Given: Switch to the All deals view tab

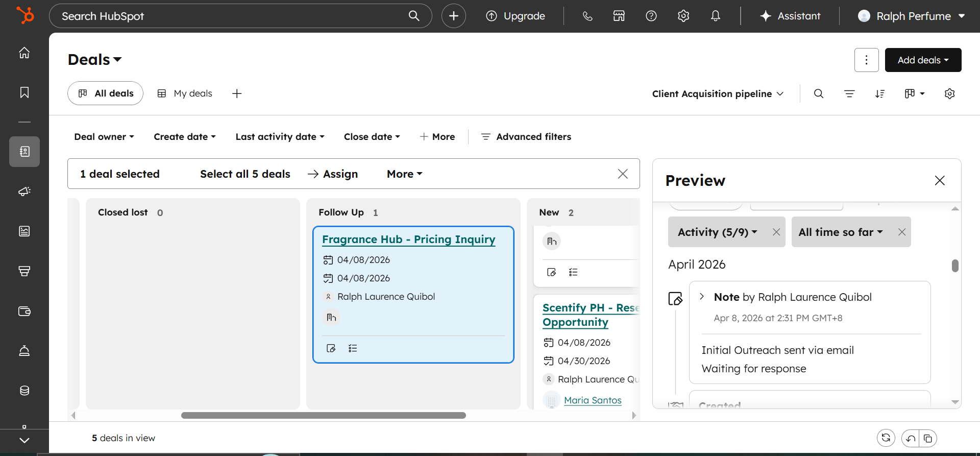Looking at the screenshot, I should coord(105,93).
